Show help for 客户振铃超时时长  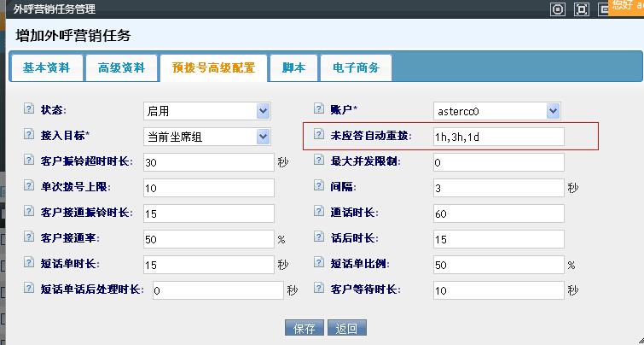[29, 161]
